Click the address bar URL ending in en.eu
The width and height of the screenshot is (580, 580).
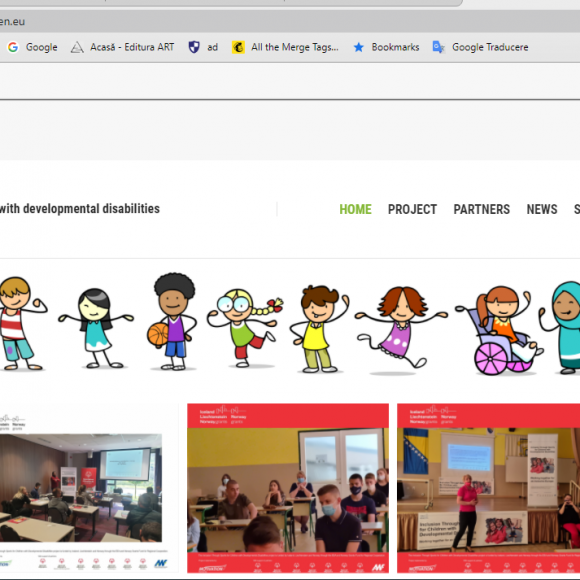(12, 21)
